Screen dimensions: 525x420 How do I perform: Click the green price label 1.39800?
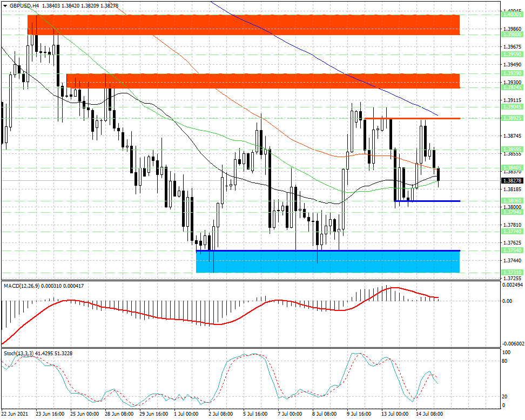pyautogui.click(x=512, y=35)
